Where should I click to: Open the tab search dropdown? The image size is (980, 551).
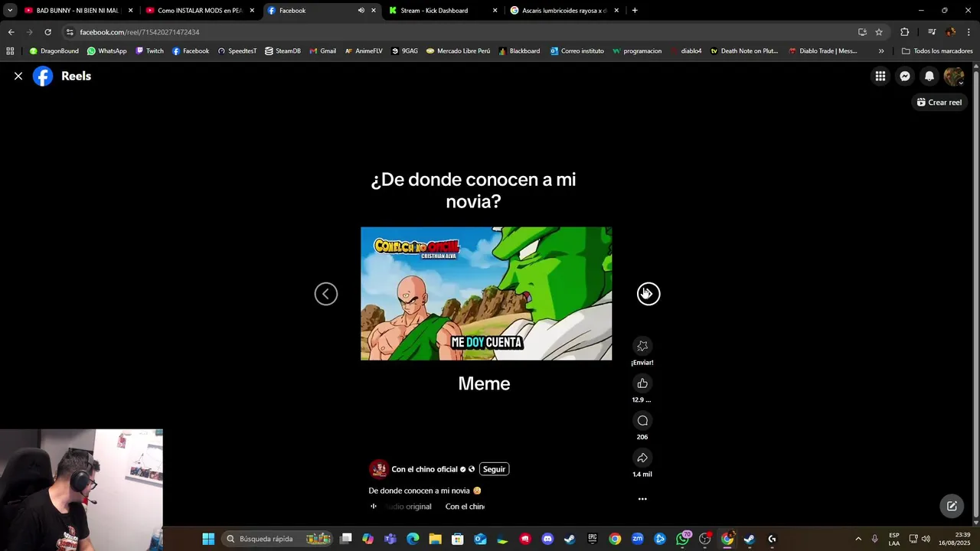click(x=9, y=11)
